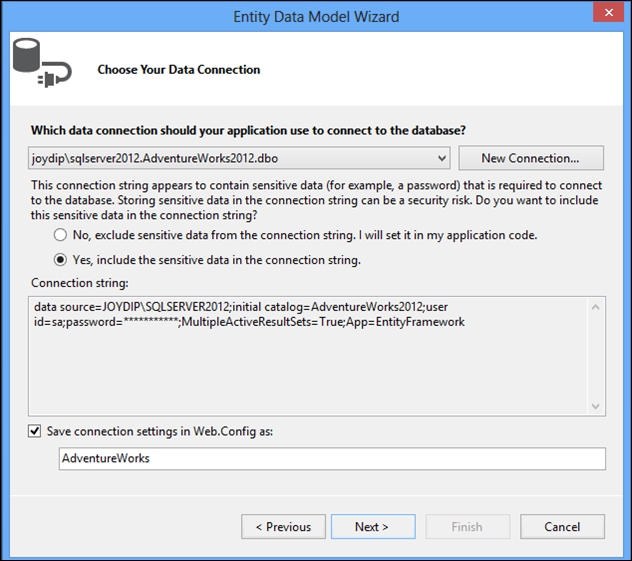Click inside the connection string text box
632x561 pixels.
308,356
